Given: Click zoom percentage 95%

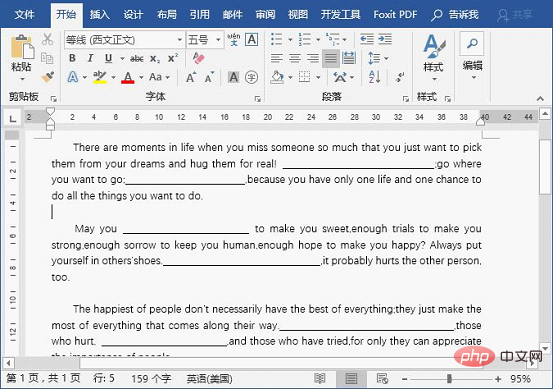Looking at the screenshot, I should [x=520, y=379].
